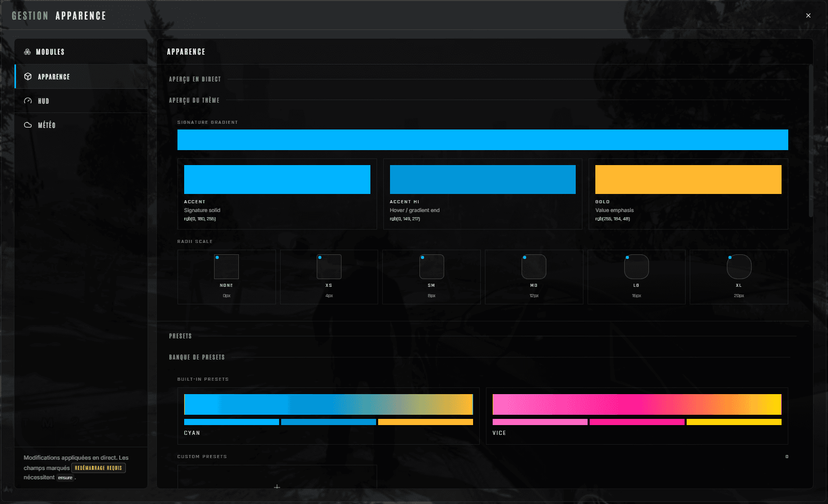Click the Signature Gradient label
828x504 pixels.
point(207,122)
